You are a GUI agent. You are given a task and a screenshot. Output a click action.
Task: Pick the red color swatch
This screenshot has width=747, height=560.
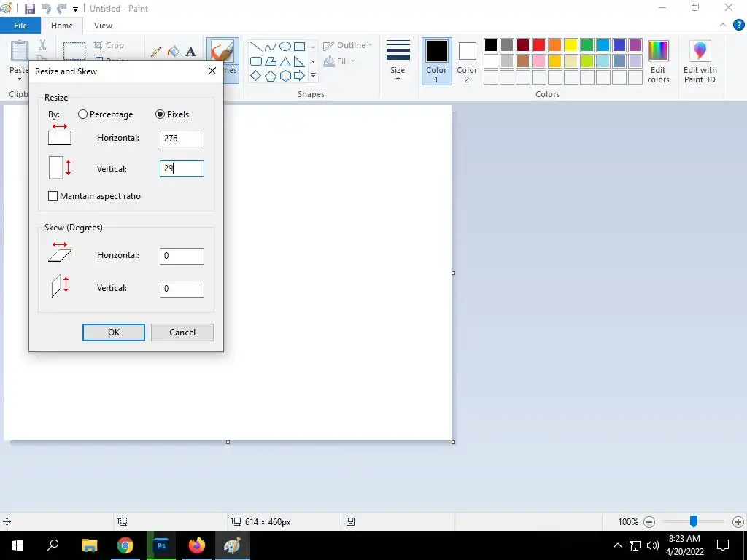pyautogui.click(x=539, y=45)
